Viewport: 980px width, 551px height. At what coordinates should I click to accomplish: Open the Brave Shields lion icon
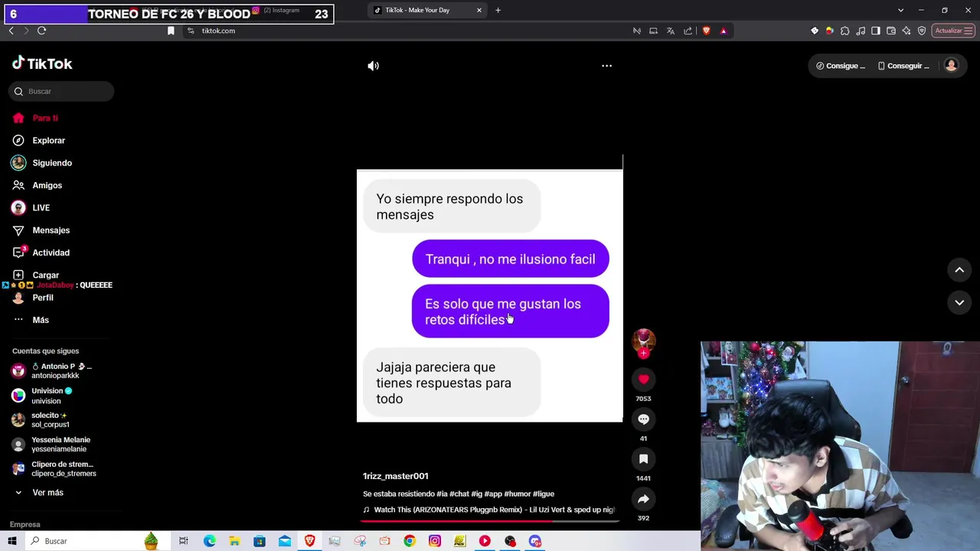(x=706, y=31)
